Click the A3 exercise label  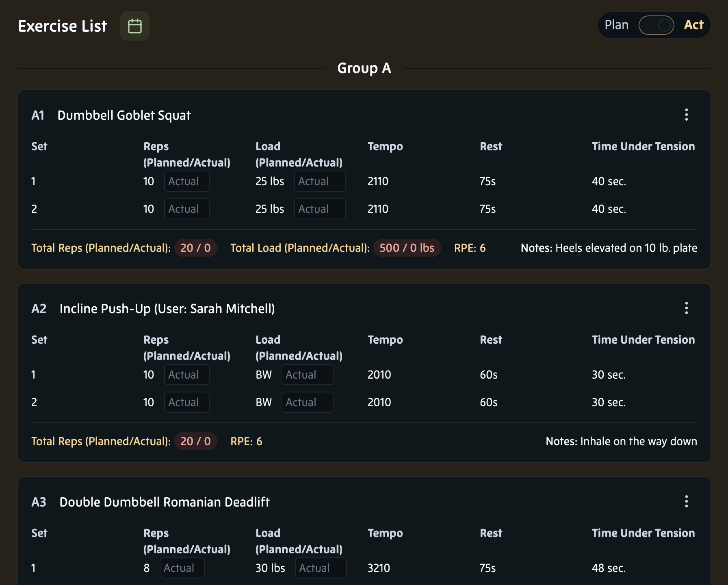point(39,502)
